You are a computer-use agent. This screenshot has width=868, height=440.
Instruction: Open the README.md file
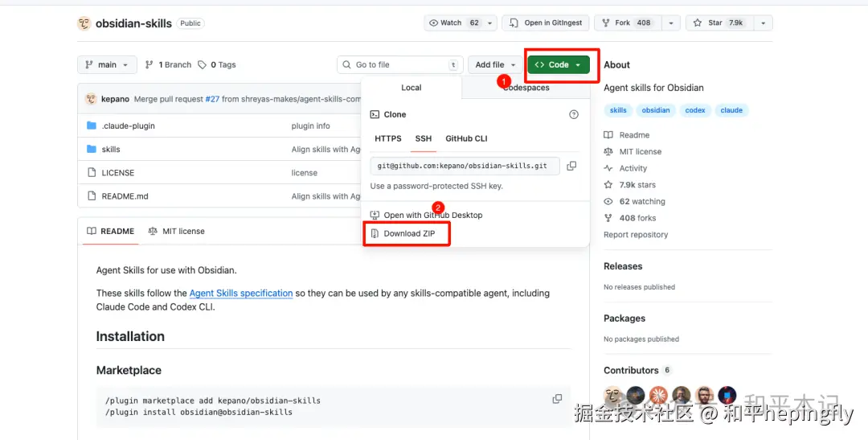pyautogui.click(x=125, y=196)
